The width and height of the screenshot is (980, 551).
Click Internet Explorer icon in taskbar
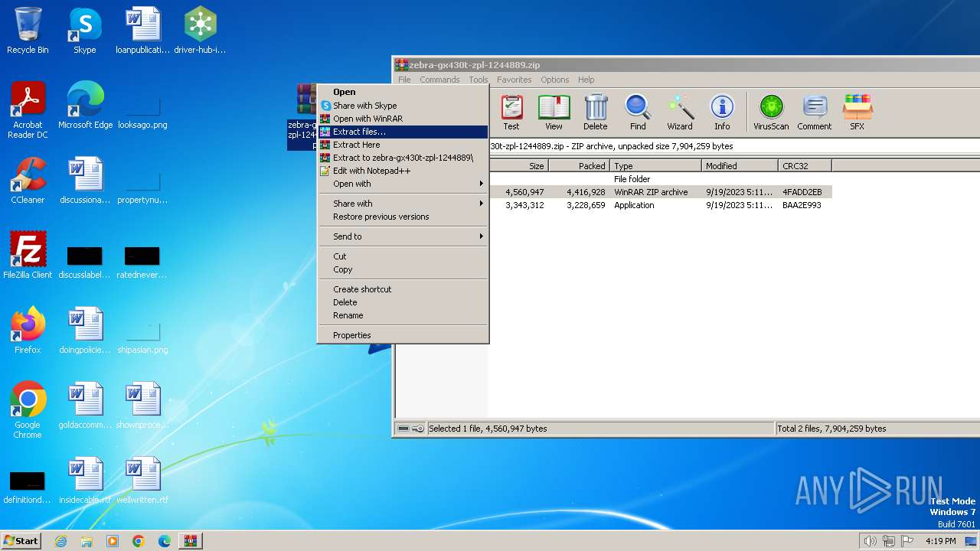click(x=61, y=541)
